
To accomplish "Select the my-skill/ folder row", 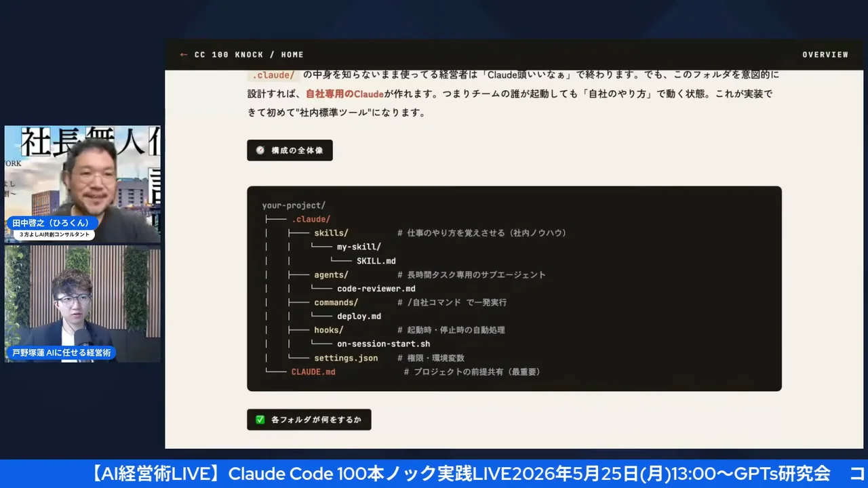I will pos(359,247).
